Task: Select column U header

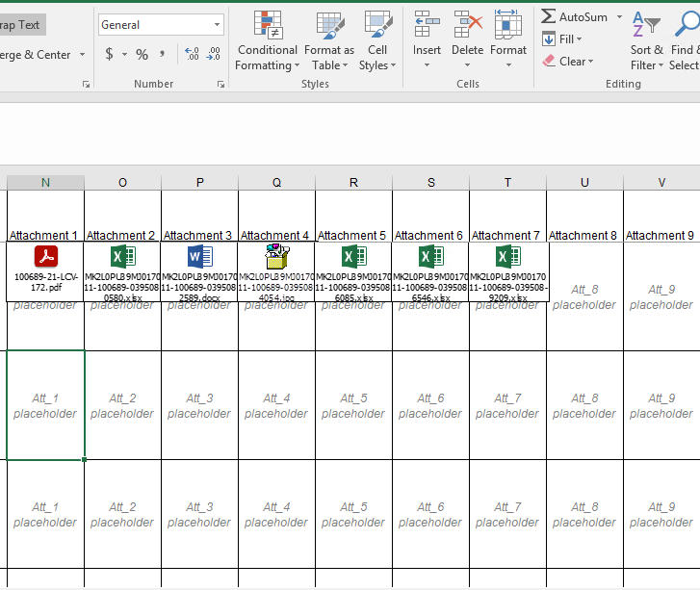Action: [x=584, y=183]
